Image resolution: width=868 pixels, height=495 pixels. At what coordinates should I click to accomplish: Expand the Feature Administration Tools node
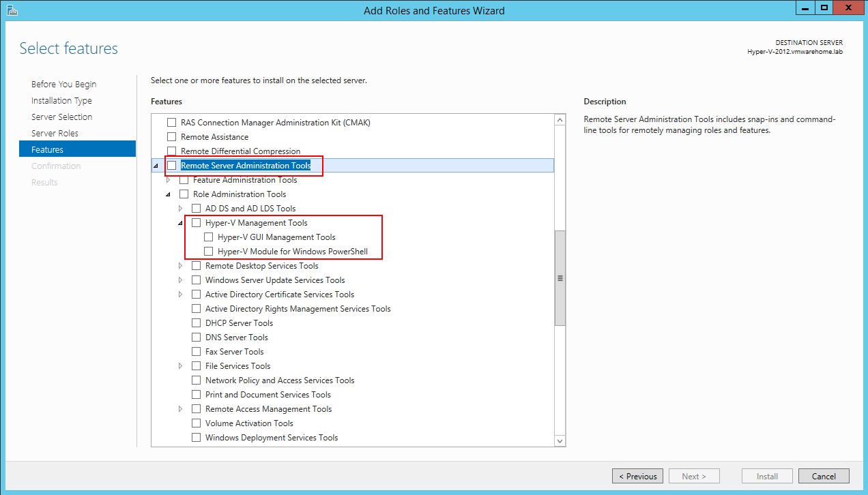[x=169, y=180]
